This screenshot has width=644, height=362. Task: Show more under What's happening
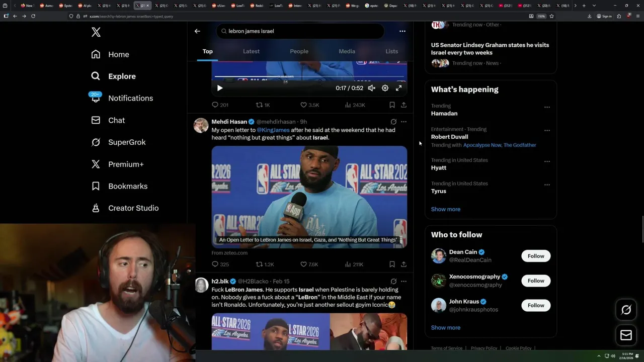[446, 209]
